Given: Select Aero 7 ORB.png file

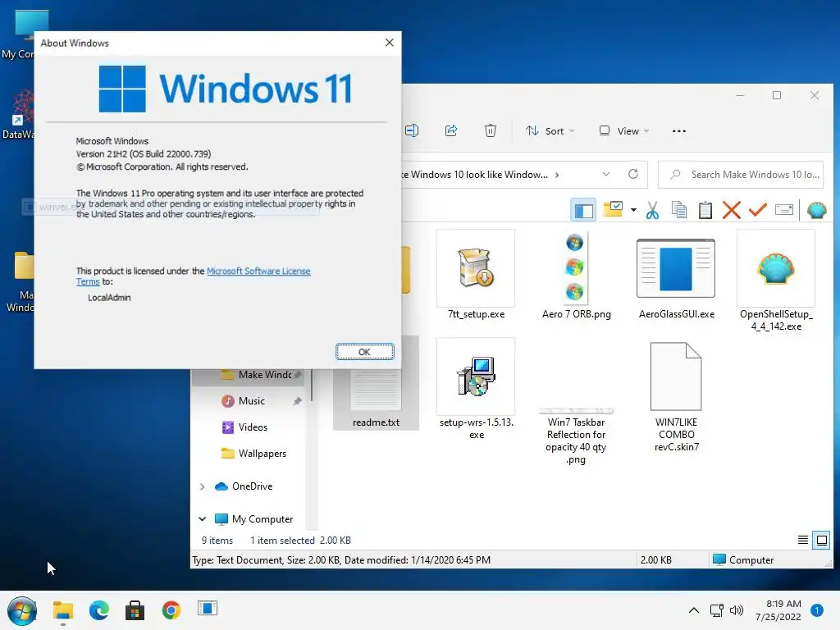Looking at the screenshot, I should pos(576,276).
